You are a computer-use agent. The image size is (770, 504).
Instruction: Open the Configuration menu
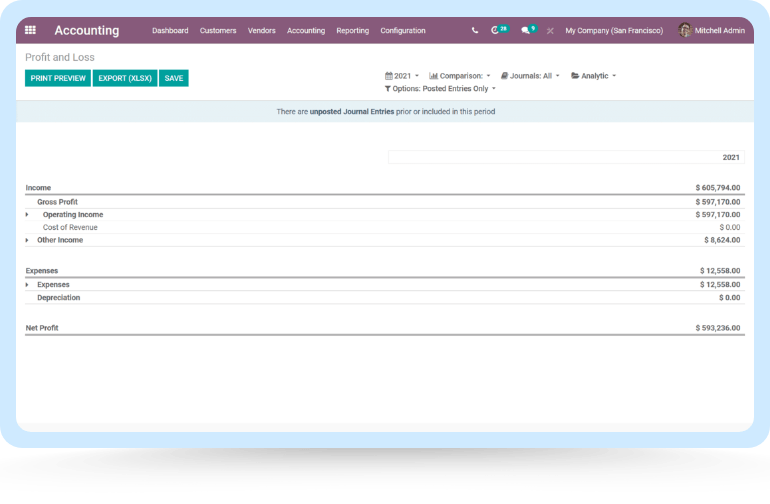coord(402,31)
